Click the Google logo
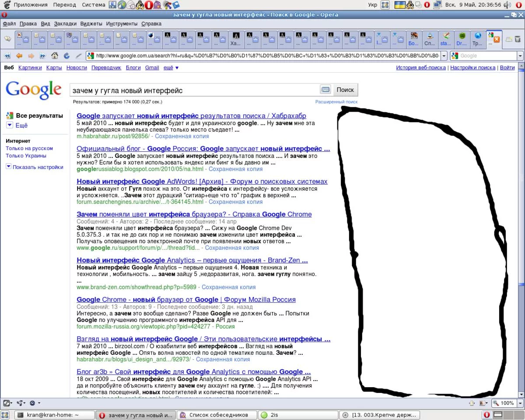Screen dimensions: 525x420 point(33,91)
